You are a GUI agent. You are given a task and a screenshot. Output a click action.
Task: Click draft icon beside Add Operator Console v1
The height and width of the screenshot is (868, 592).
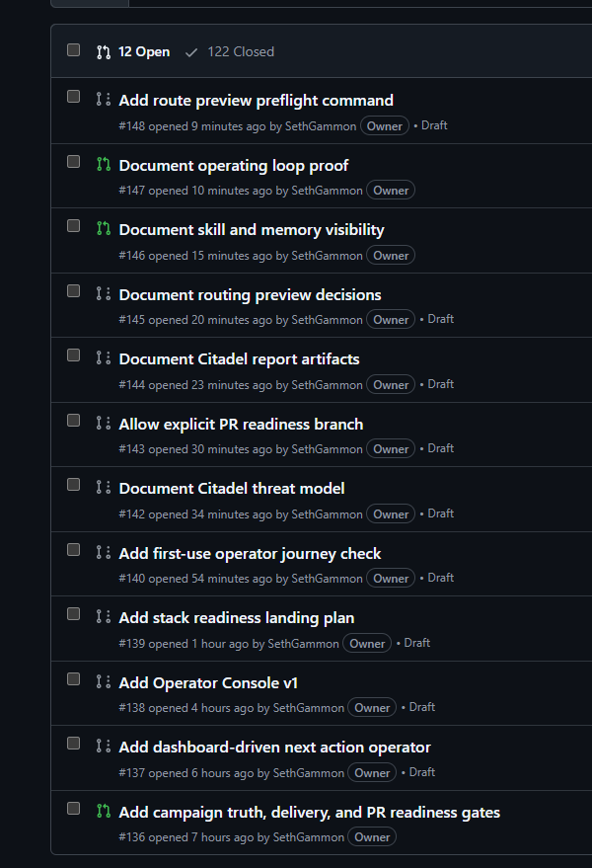(104, 681)
